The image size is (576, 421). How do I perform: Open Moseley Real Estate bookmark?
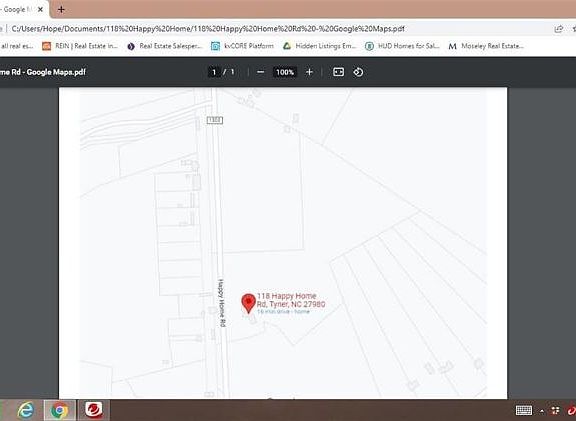486,46
